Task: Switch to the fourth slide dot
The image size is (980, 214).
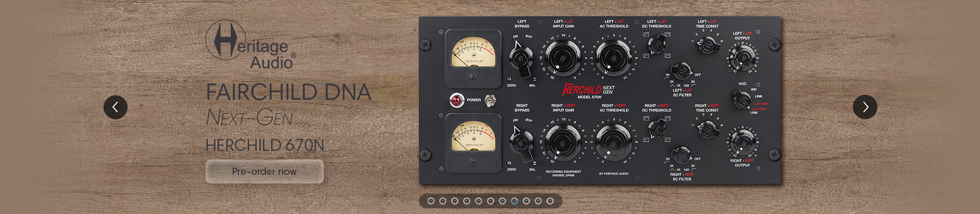Action: point(467,201)
